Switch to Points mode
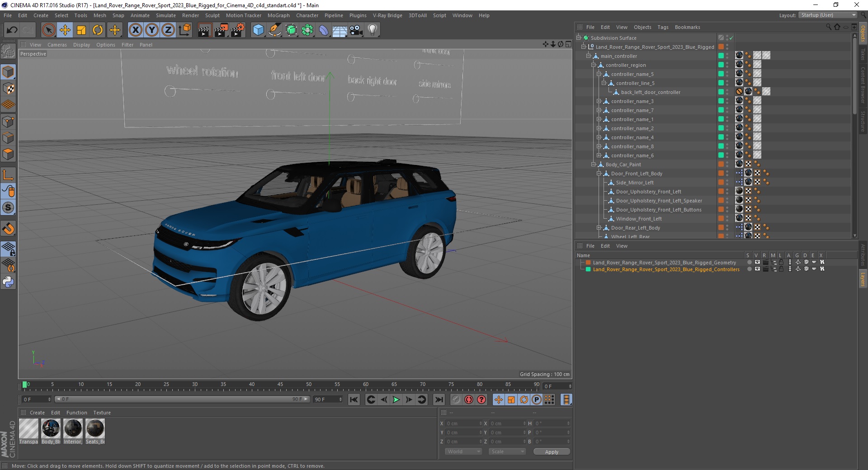This screenshot has height=470, width=868. coord(8,122)
